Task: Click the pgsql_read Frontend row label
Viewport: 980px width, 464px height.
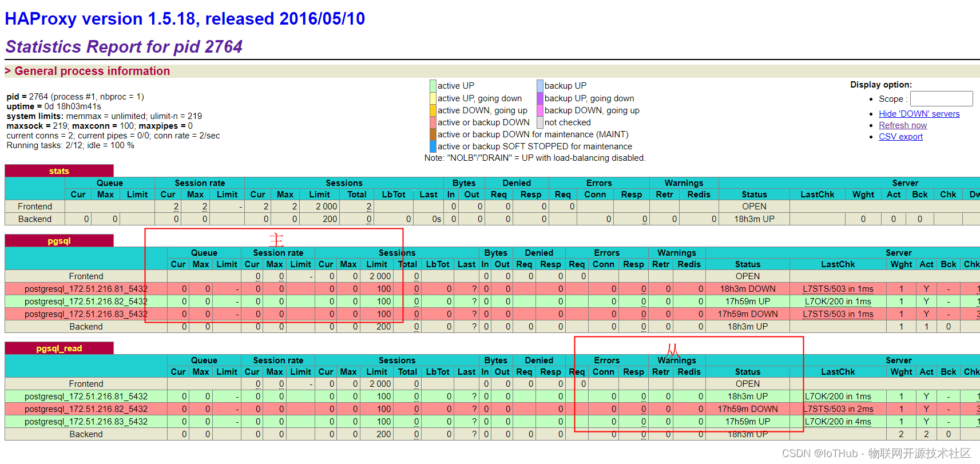Action: click(x=86, y=384)
